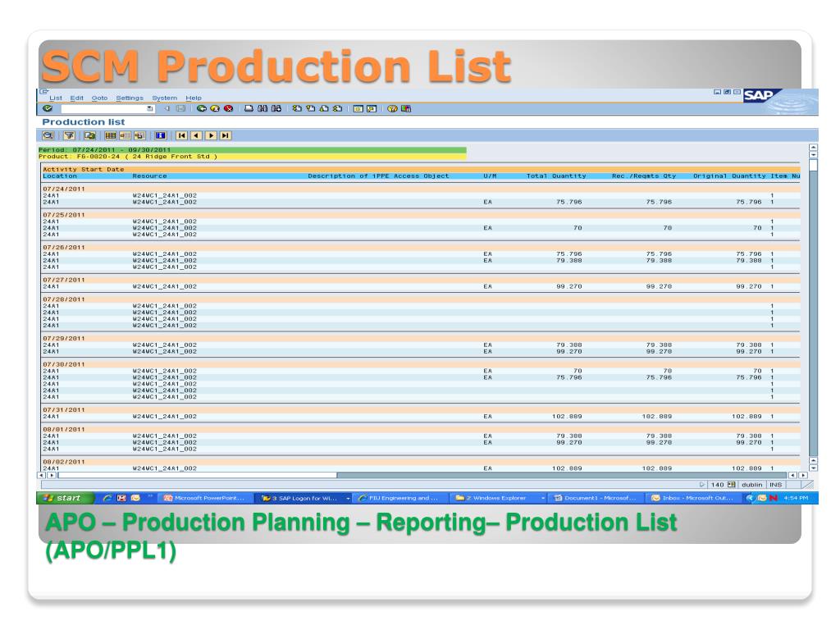840x630 pixels.
Task: Expand status bar triangle next to 140
Action: click(x=702, y=484)
